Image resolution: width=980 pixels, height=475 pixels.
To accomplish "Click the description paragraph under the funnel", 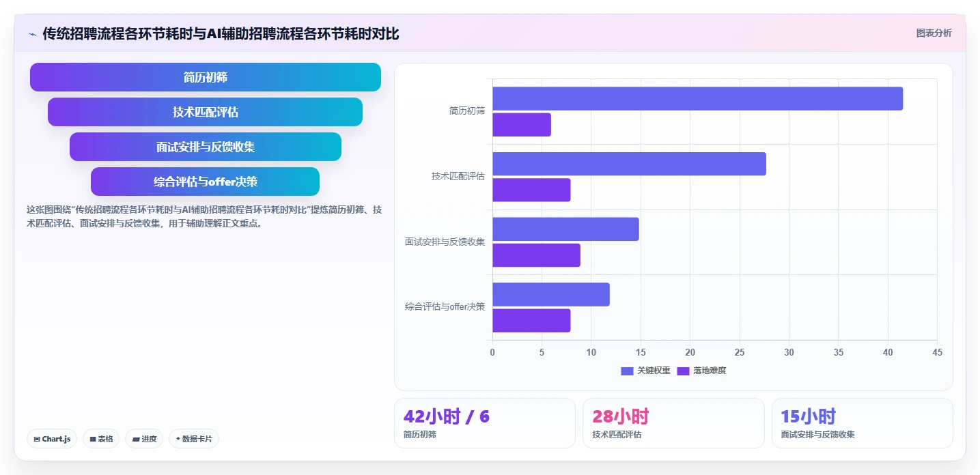I will [x=204, y=216].
